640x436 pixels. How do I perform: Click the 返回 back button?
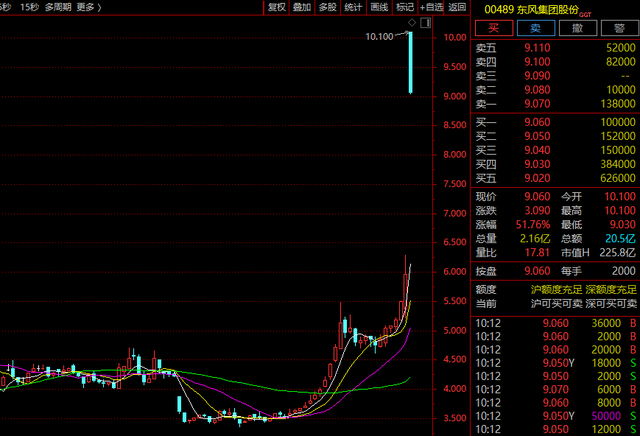click(457, 7)
